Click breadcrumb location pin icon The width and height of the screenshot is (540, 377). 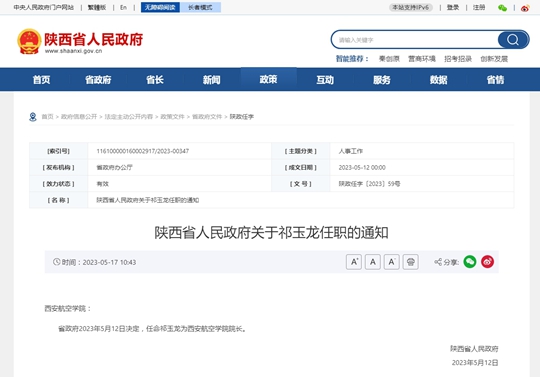point(33,117)
